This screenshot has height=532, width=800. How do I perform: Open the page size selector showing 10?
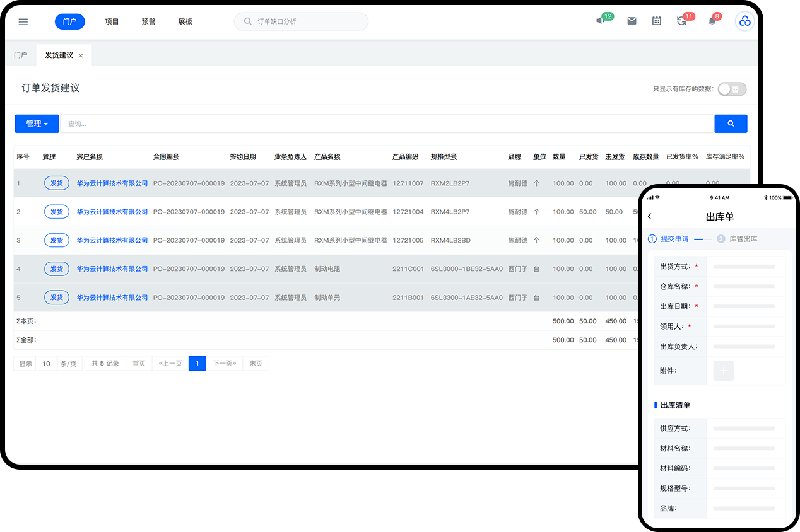point(46,364)
